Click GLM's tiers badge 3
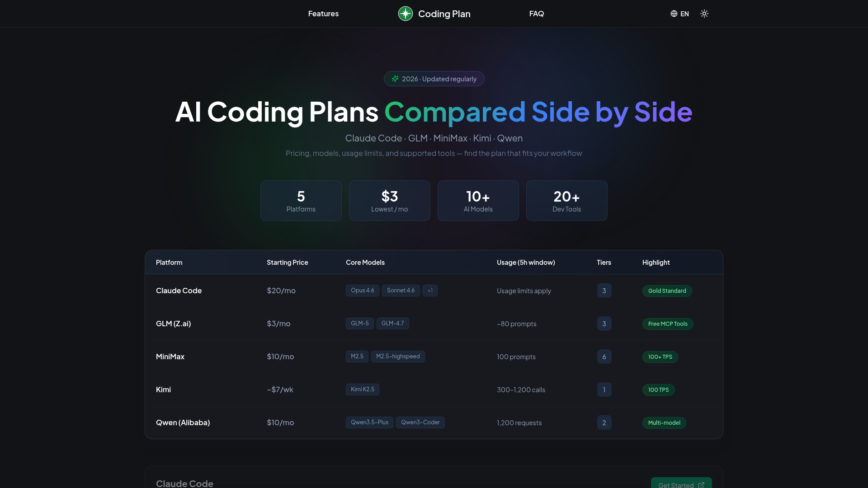 604,324
